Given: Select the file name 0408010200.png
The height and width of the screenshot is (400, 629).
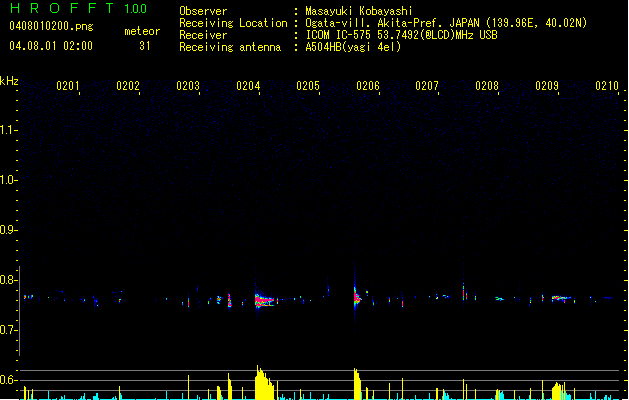Looking at the screenshot, I should click(x=51, y=26).
